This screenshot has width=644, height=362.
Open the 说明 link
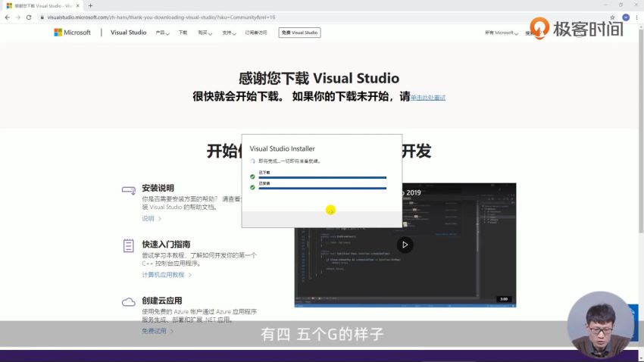tap(152, 219)
